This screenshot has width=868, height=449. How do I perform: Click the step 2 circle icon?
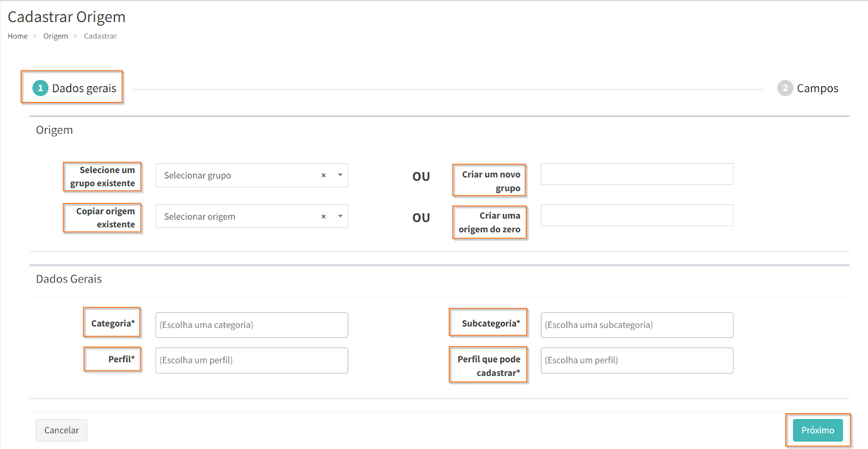(x=784, y=88)
